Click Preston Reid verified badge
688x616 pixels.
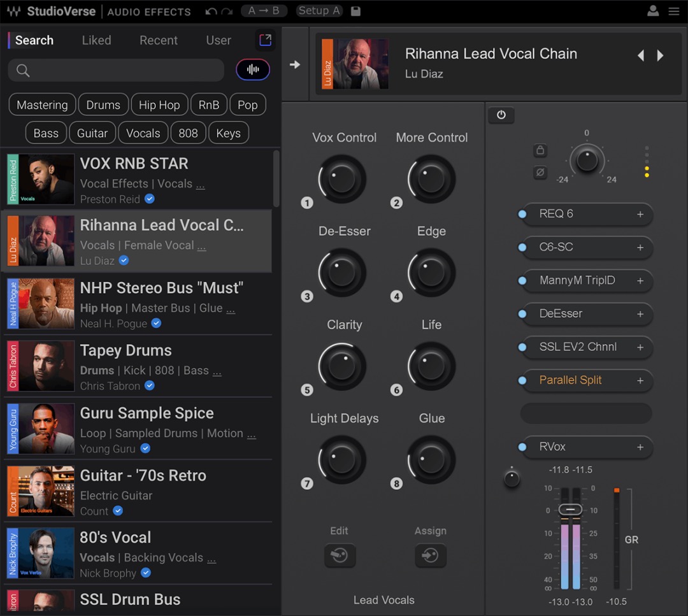click(x=150, y=199)
